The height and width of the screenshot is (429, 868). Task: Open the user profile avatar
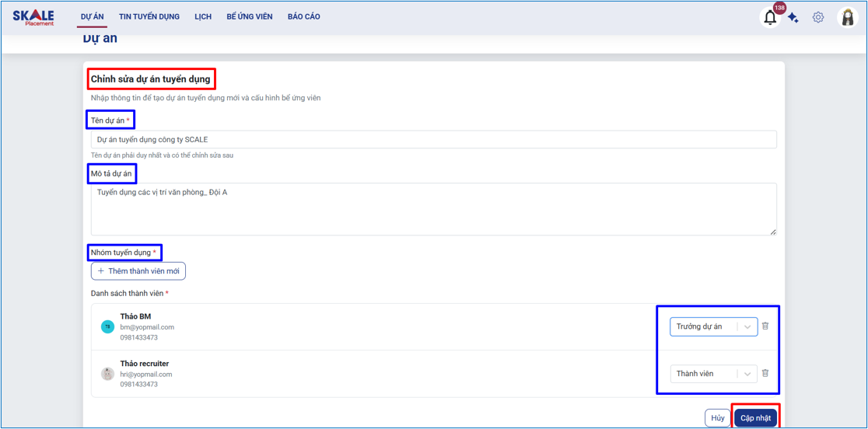(848, 18)
